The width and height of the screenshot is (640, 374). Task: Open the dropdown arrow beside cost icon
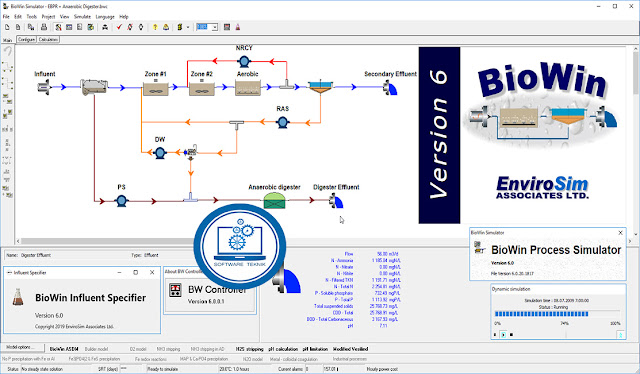188,27
